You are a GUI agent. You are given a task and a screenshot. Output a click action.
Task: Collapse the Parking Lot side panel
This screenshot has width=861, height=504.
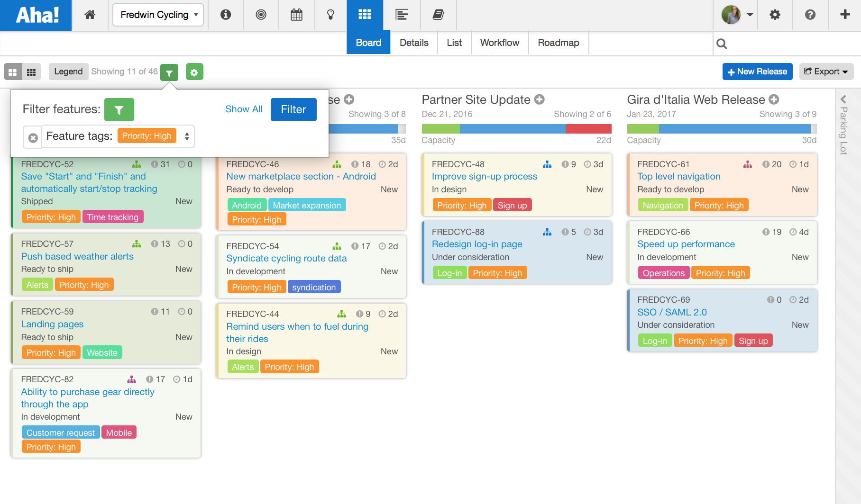click(x=843, y=99)
